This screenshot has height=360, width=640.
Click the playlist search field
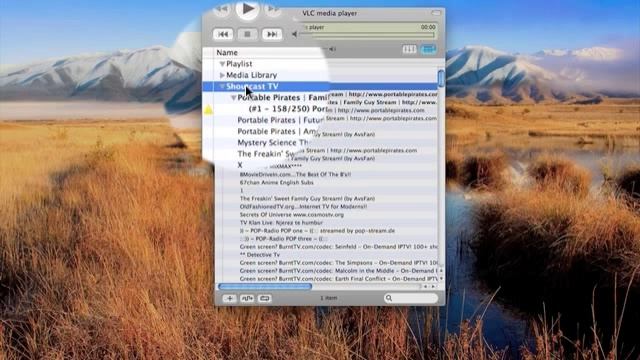click(x=411, y=298)
